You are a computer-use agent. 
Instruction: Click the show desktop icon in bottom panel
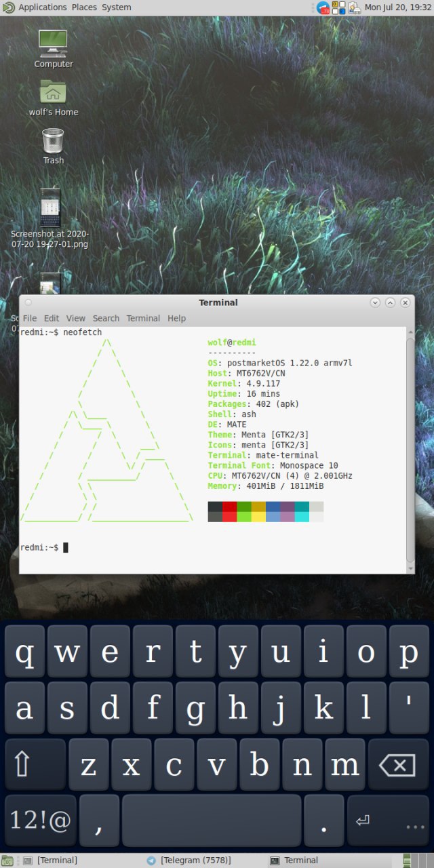point(7,861)
